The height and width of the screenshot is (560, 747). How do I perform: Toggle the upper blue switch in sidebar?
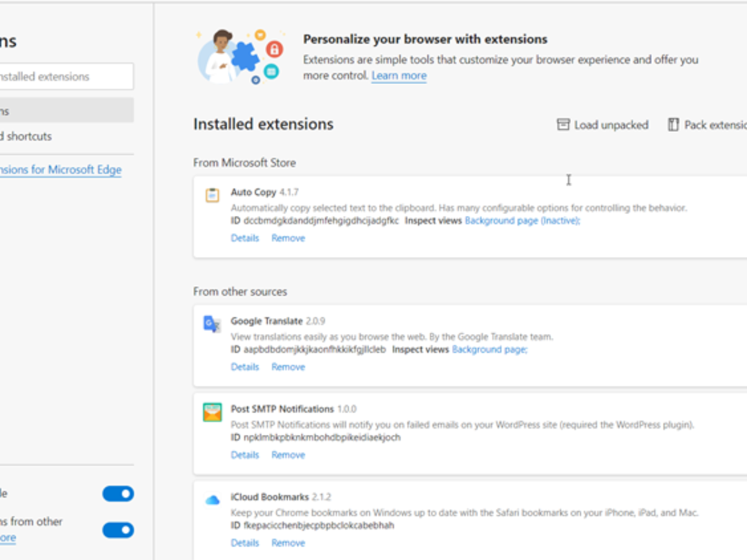[x=118, y=494]
